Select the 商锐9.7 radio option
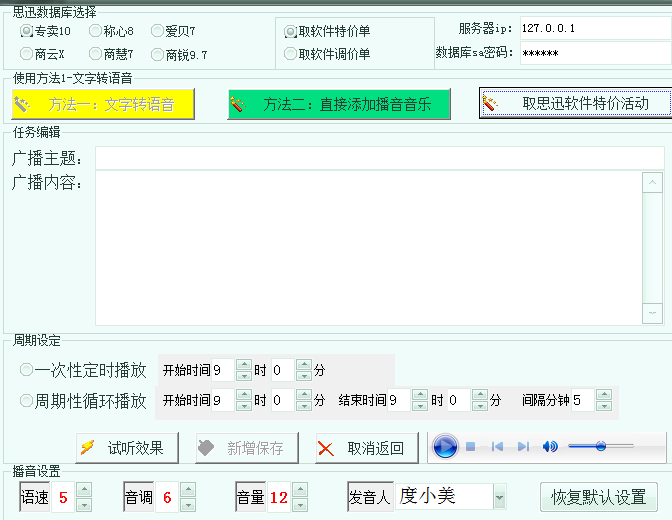The height and width of the screenshot is (520, 672). 158,54
